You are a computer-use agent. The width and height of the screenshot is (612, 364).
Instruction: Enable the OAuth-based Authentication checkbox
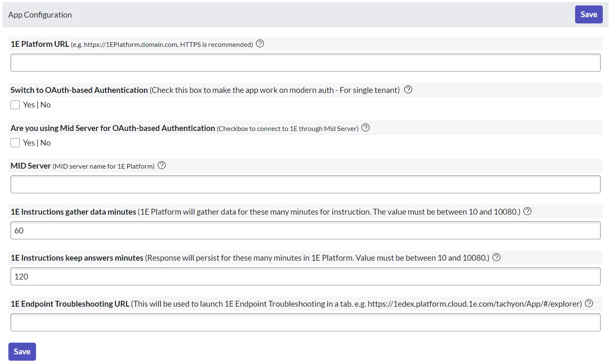[x=15, y=105]
